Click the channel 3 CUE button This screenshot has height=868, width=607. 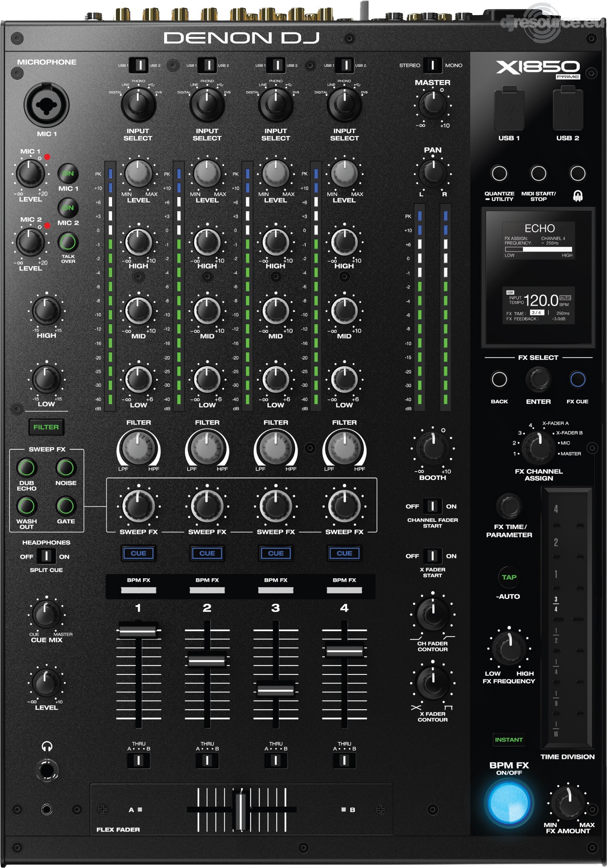pyautogui.click(x=276, y=553)
